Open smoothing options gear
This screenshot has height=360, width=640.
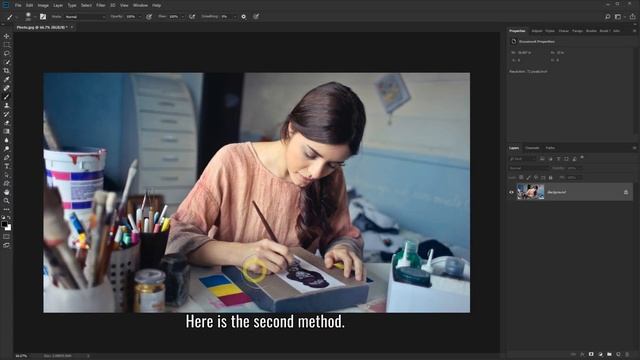pos(244,17)
